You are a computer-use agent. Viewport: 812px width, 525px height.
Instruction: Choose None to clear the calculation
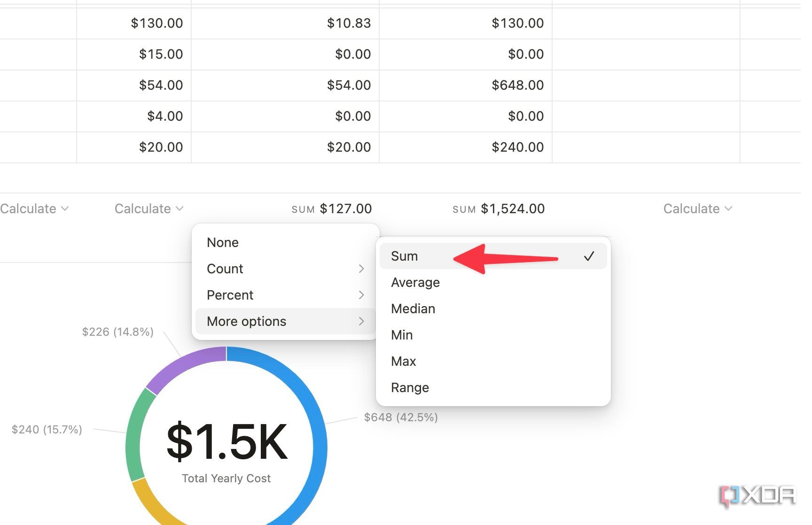[x=222, y=242]
